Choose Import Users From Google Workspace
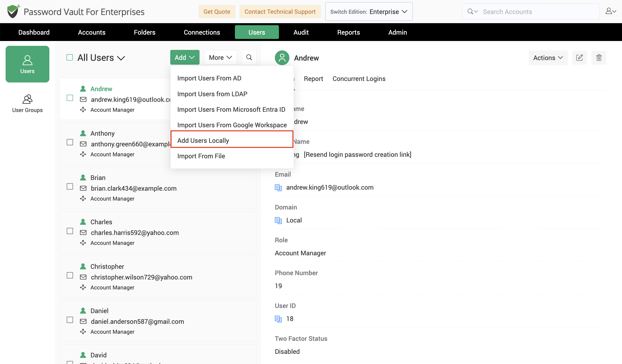 click(x=232, y=125)
